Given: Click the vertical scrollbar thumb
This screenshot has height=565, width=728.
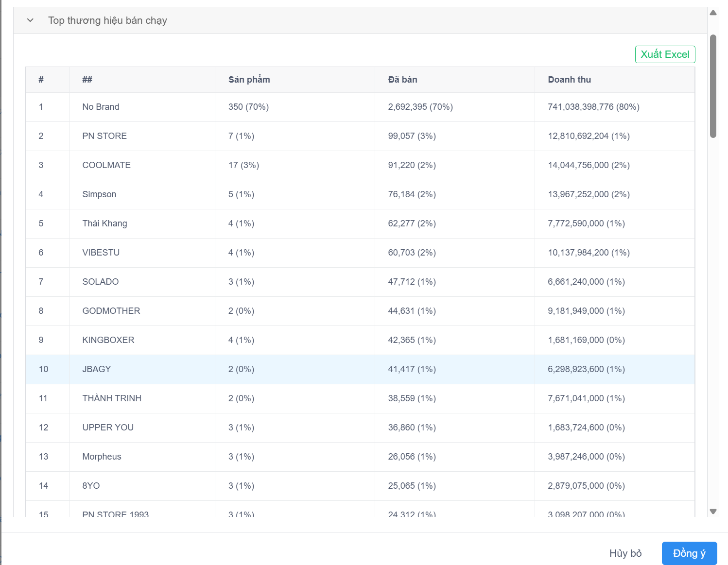Looking at the screenshot, I should pos(713,86).
